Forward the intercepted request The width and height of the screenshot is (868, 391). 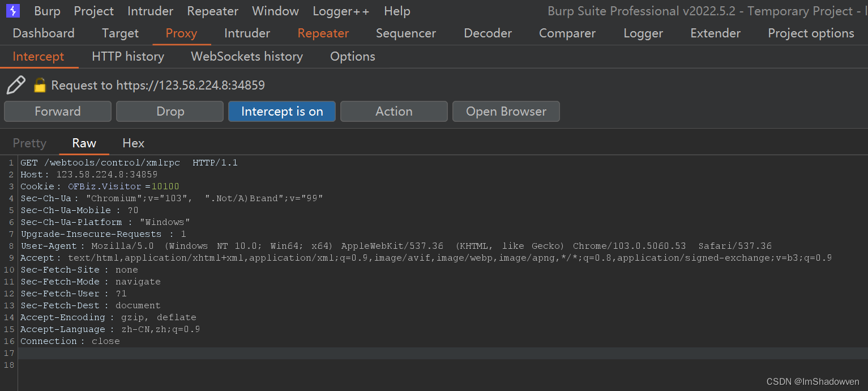(58, 112)
